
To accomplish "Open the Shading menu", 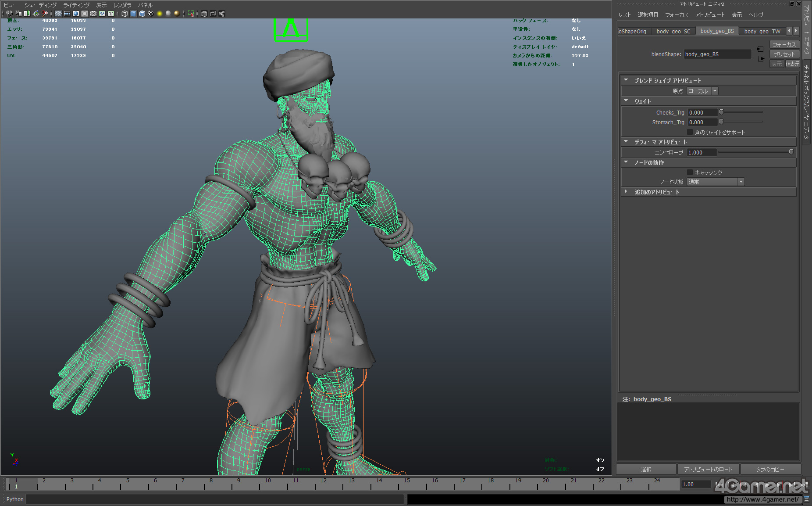I will tap(40, 5).
